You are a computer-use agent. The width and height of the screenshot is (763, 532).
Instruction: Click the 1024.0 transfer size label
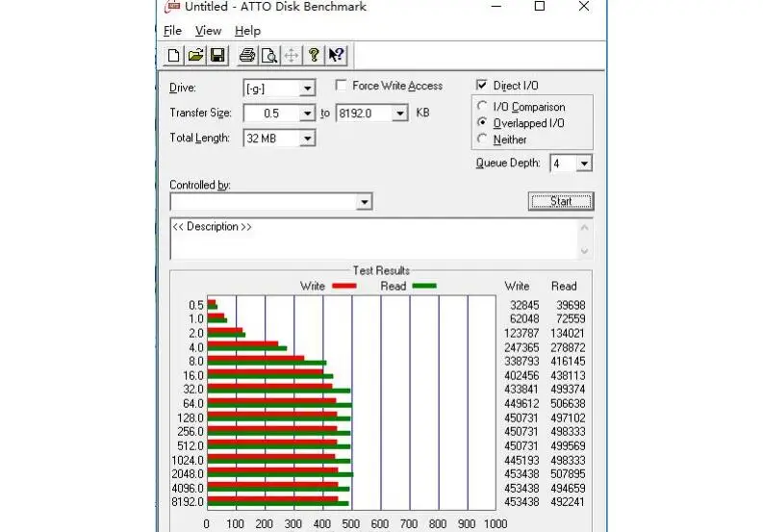coord(188,461)
